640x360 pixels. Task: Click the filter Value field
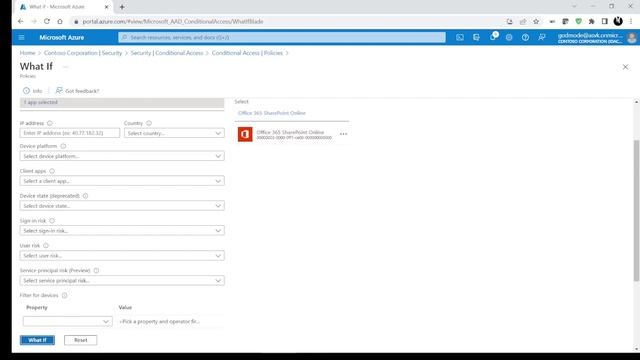(x=170, y=322)
